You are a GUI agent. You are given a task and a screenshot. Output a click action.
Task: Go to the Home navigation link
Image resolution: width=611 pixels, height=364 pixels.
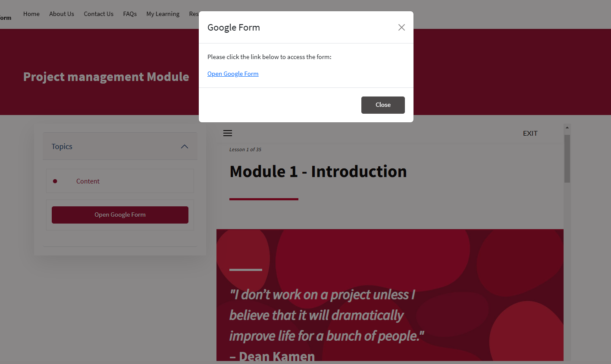click(31, 14)
